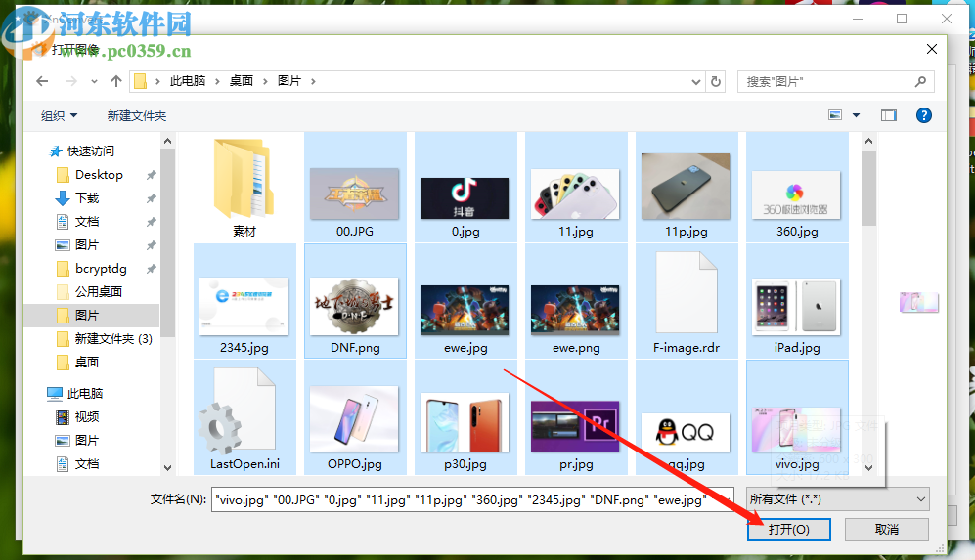This screenshot has width=975, height=560.
Task: Click the vivo preview image in preview pane
Action: pos(919,303)
